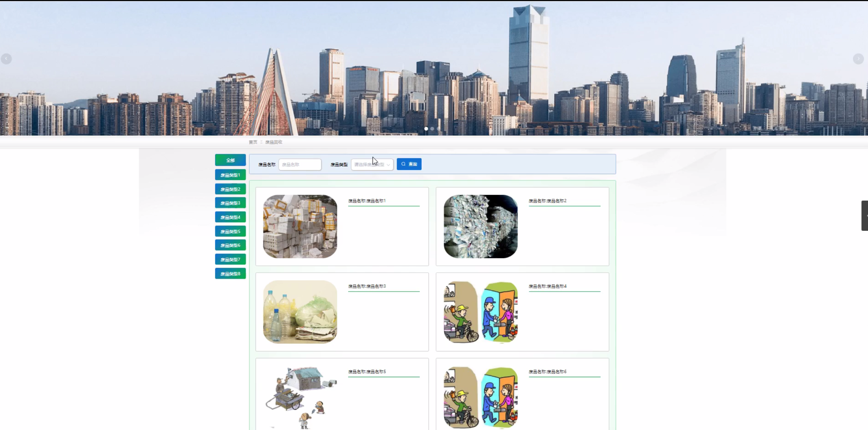Focus the 废品名称 input field
The height and width of the screenshot is (430, 868).
coord(300,165)
